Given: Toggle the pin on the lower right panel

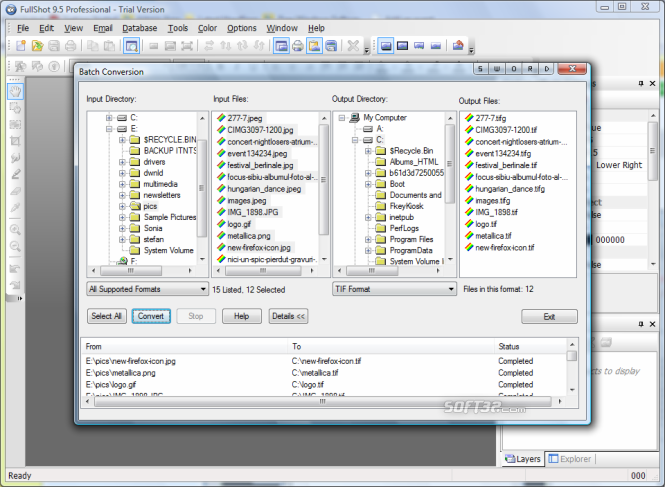Looking at the screenshot, I should [x=641, y=324].
